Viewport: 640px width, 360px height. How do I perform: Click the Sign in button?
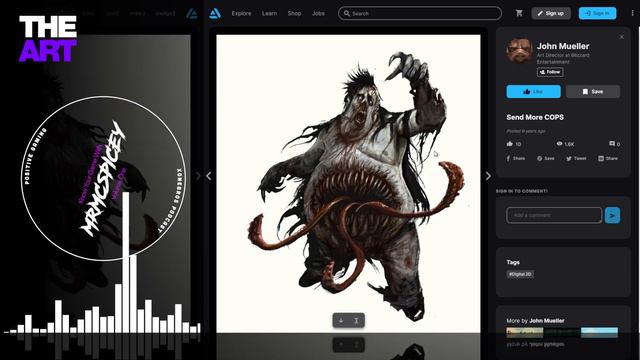point(597,13)
